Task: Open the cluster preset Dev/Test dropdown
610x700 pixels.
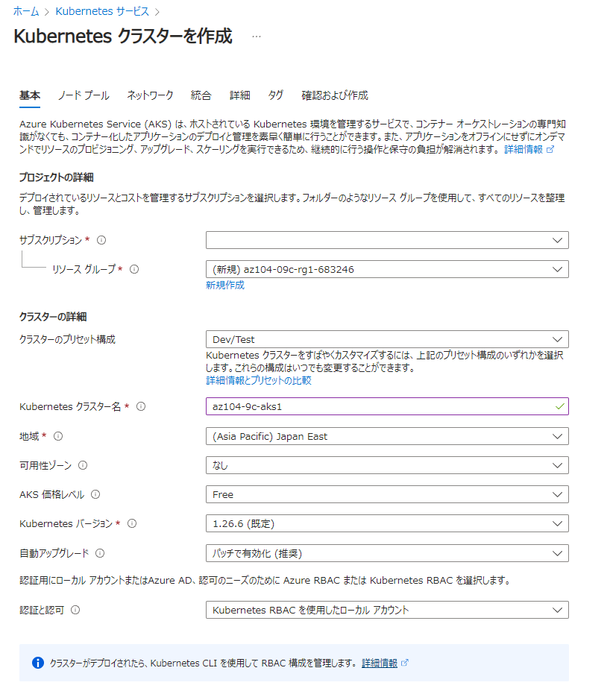Action: pyautogui.click(x=387, y=339)
